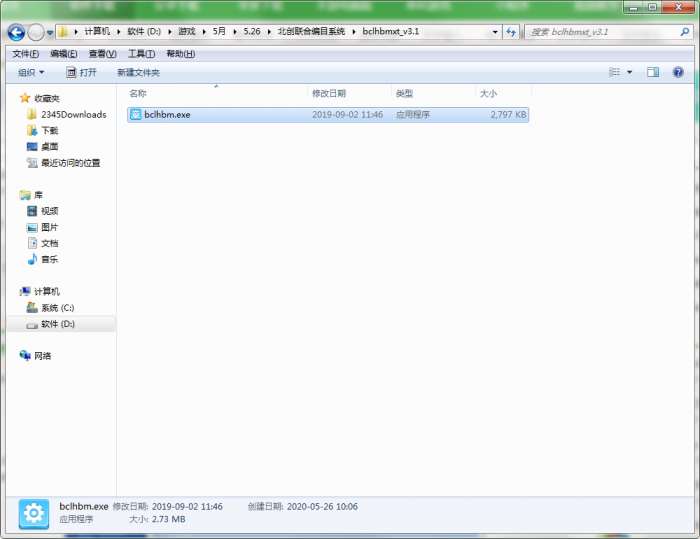
Task: Select 5月 in the address breadcrumb
Action: pos(219,31)
